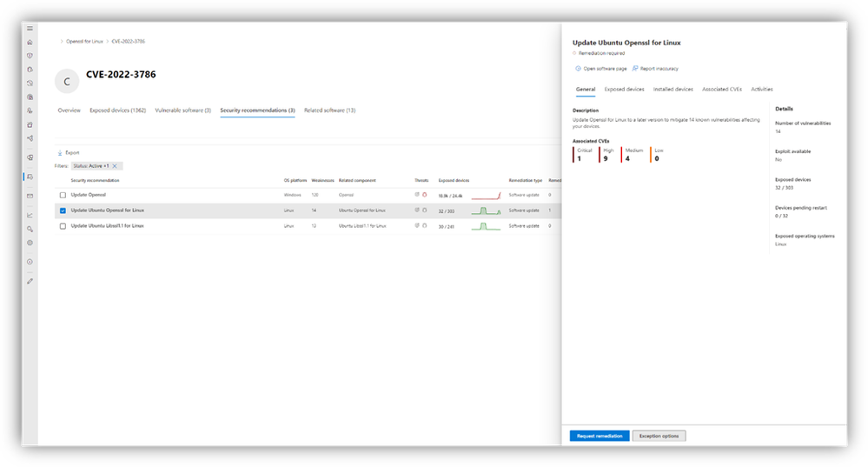Sort by Remediation type column
The image size is (868, 467).
pos(526,181)
